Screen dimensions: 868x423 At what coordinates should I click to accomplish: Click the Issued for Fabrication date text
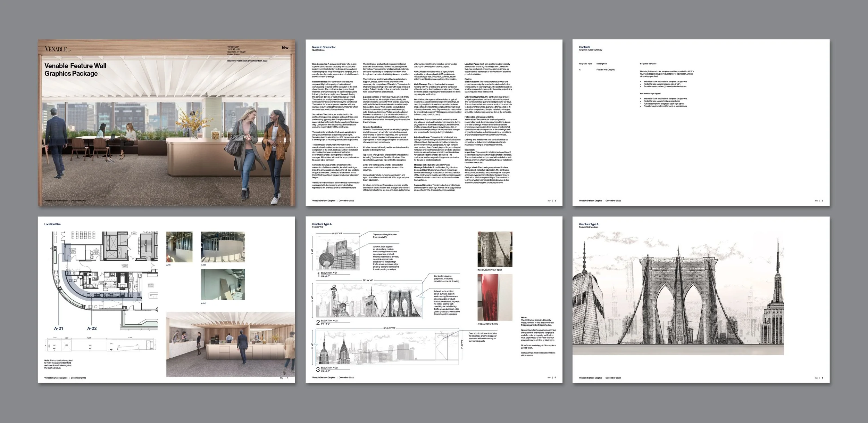click(247, 61)
